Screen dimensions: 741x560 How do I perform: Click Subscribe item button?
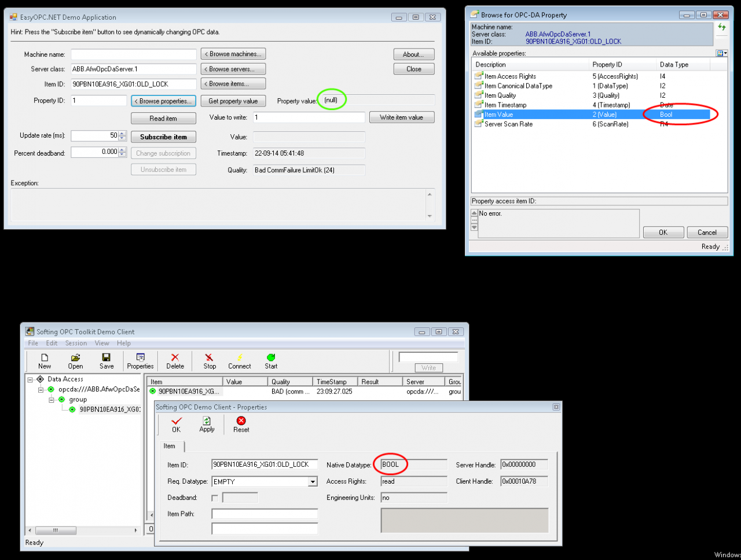click(x=164, y=137)
